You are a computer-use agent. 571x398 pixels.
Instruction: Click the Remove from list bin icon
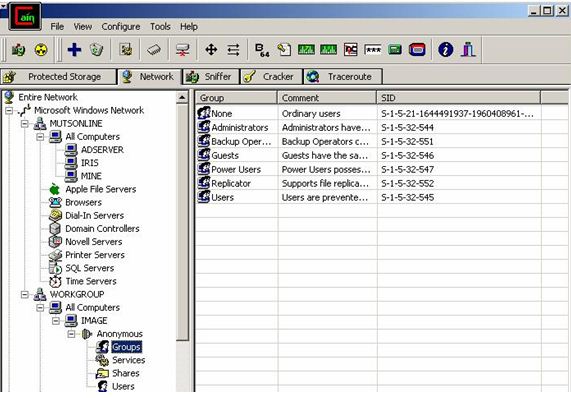pyautogui.click(x=97, y=50)
